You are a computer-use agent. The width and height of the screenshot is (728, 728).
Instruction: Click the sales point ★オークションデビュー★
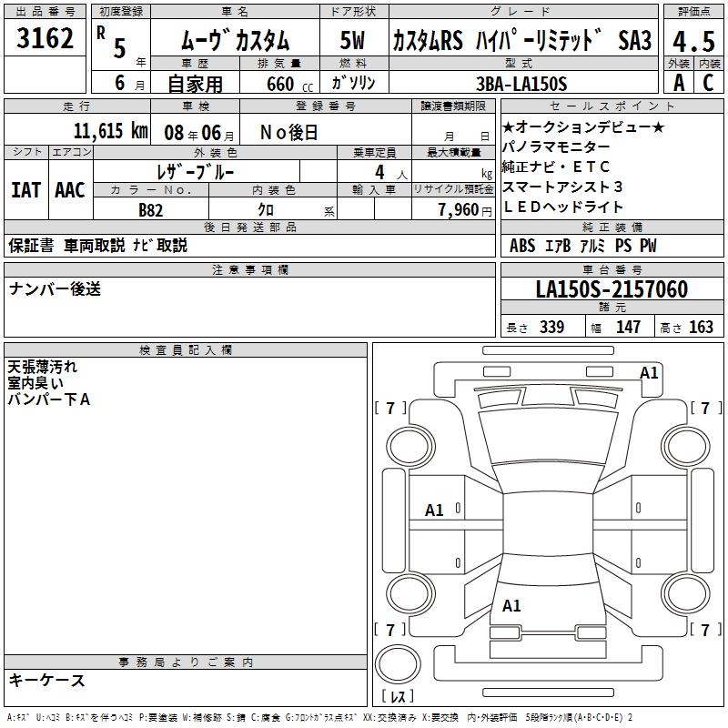(x=583, y=126)
